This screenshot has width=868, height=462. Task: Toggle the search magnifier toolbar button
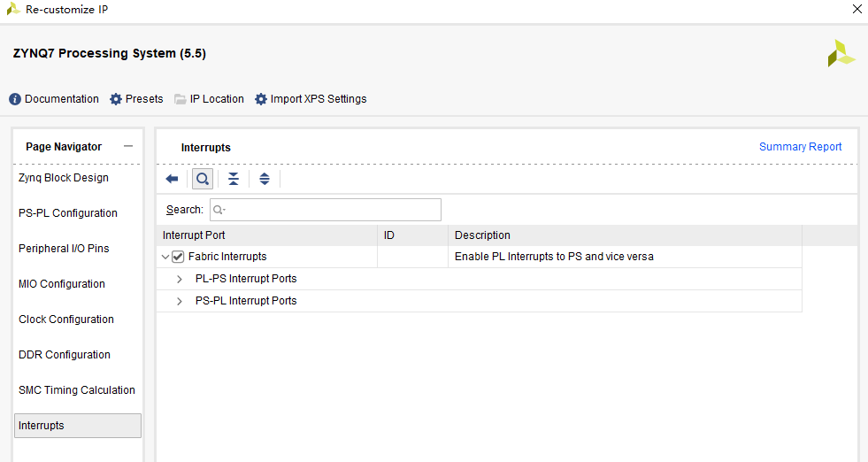coord(203,179)
